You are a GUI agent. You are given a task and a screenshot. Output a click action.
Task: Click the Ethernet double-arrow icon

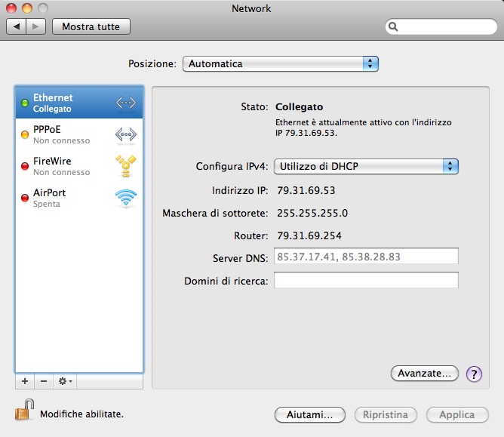pyautogui.click(x=126, y=103)
